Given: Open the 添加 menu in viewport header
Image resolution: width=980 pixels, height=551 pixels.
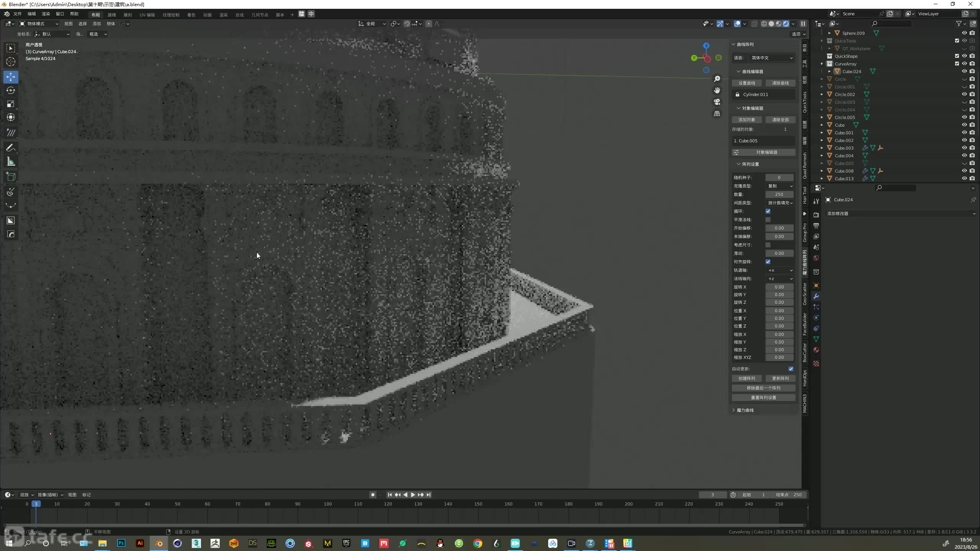Looking at the screenshot, I should coord(96,24).
